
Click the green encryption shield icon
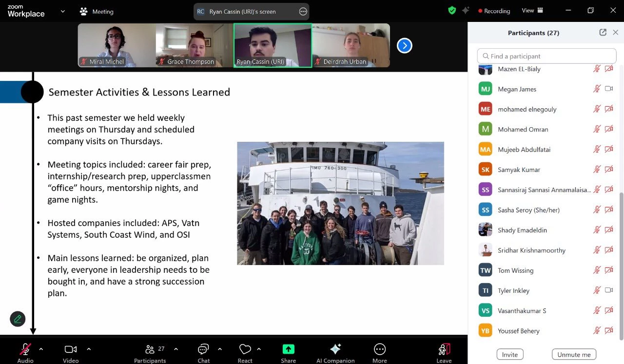[452, 10]
